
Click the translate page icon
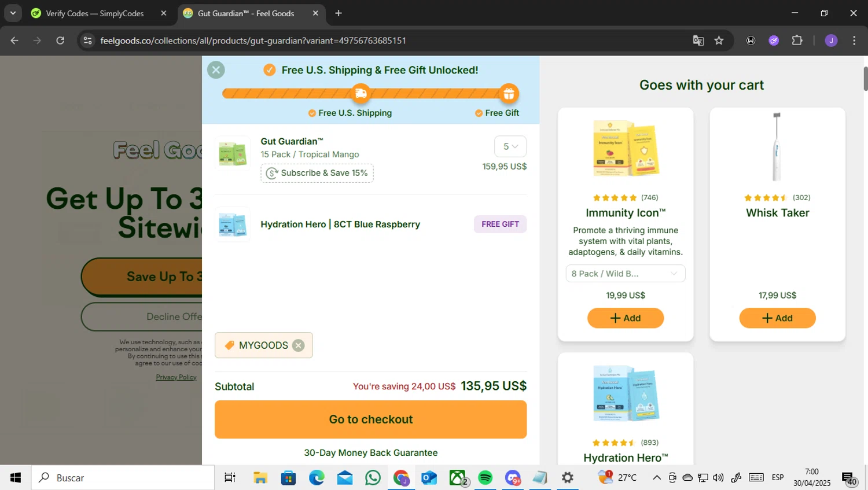click(x=698, y=40)
